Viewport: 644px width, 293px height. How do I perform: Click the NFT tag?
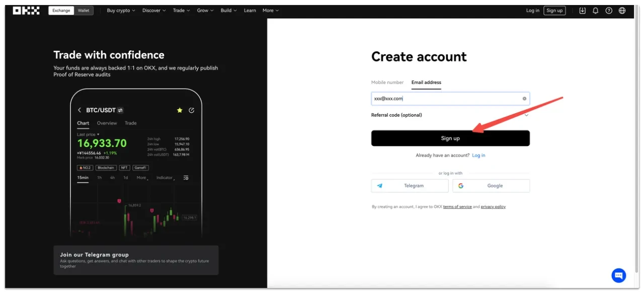tap(124, 168)
